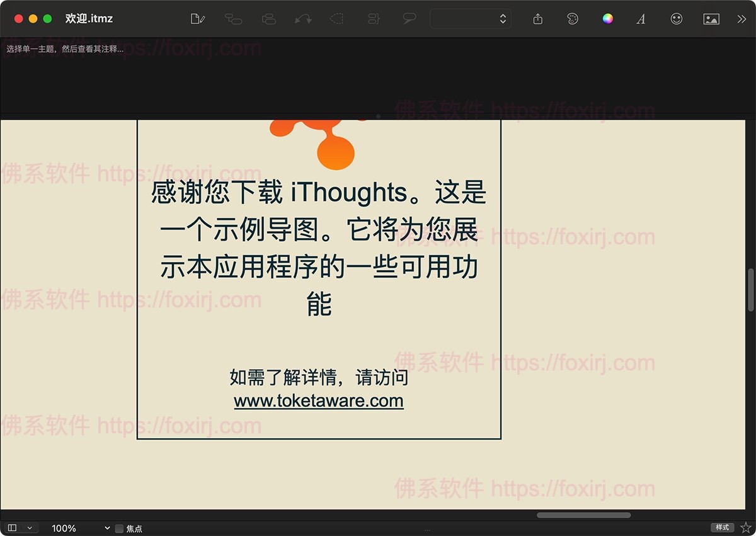Open the font panel icon
Viewport: 756px width, 536px height.
(641, 19)
